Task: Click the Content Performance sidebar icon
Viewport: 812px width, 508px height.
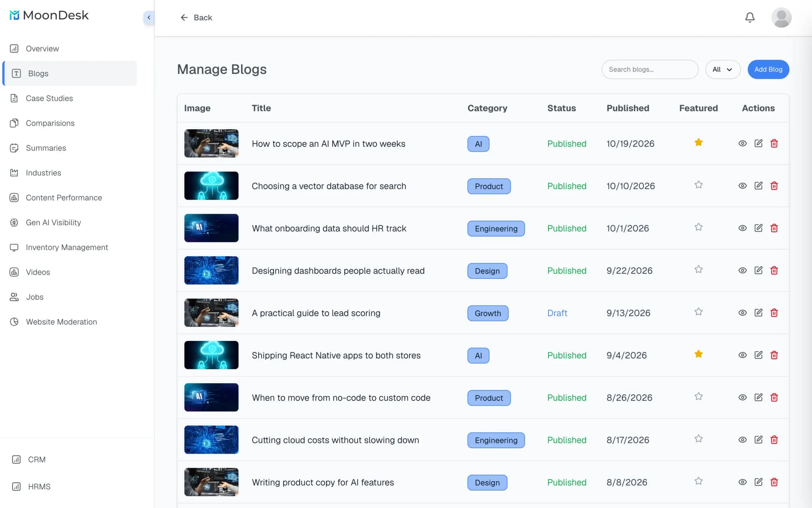Action: [14, 198]
